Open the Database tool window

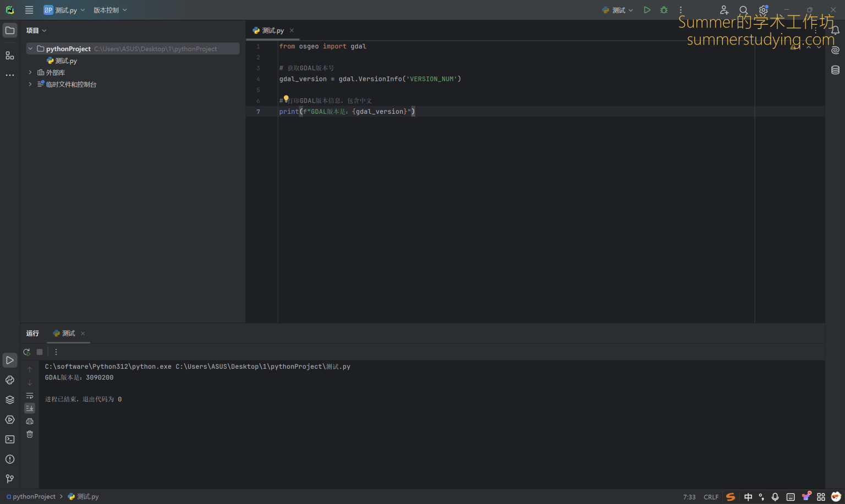click(835, 70)
